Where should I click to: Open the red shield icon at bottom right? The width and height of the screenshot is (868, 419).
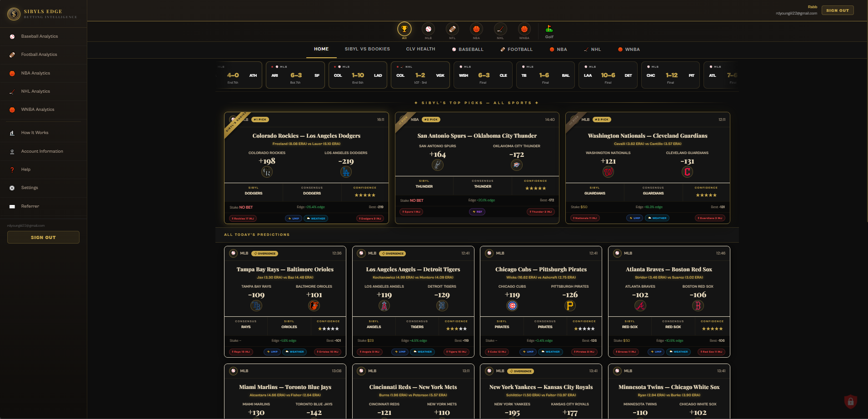[x=850, y=401]
